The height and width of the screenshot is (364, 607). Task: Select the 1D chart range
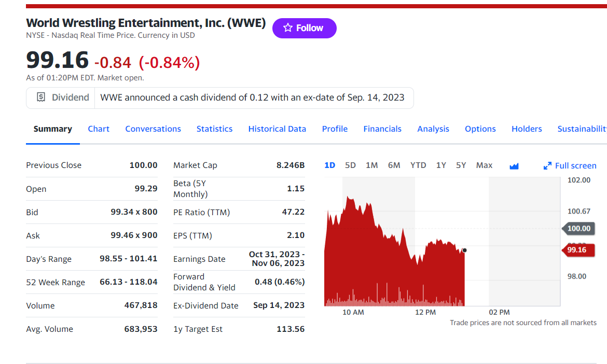[x=330, y=165]
